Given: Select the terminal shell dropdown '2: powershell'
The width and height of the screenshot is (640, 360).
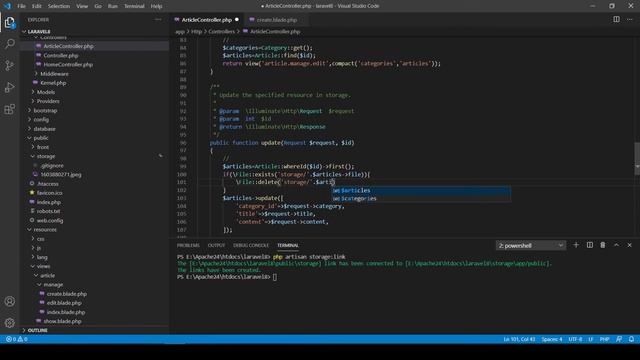Looking at the screenshot, I should pos(531,245).
